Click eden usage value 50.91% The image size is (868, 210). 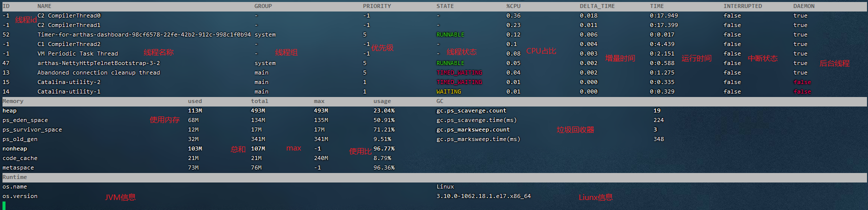tap(384, 120)
